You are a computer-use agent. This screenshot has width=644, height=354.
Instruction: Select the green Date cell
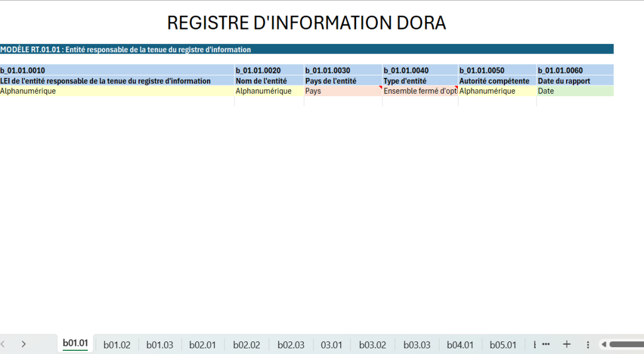coord(575,91)
